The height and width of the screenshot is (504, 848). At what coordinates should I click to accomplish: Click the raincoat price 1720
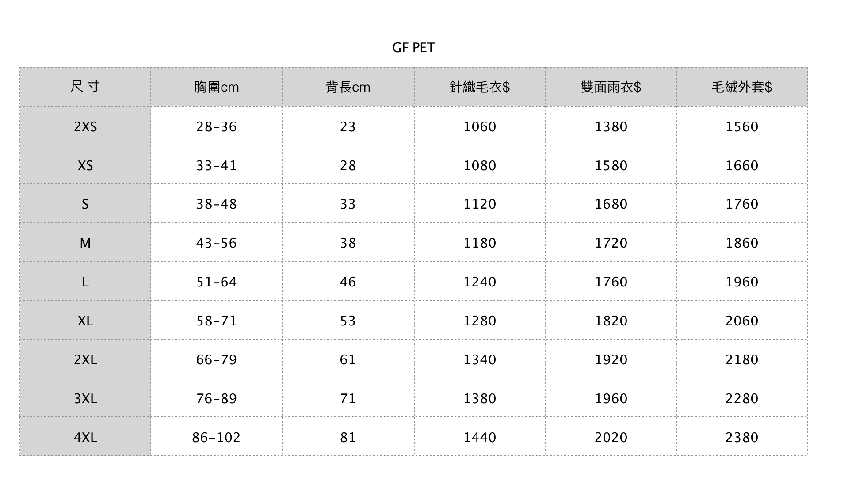tap(611, 243)
